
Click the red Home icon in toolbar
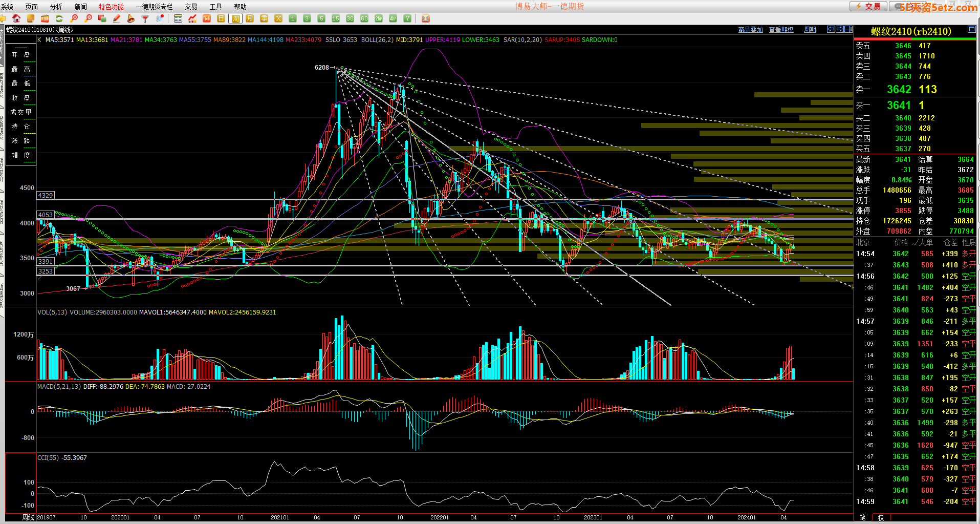[16, 18]
